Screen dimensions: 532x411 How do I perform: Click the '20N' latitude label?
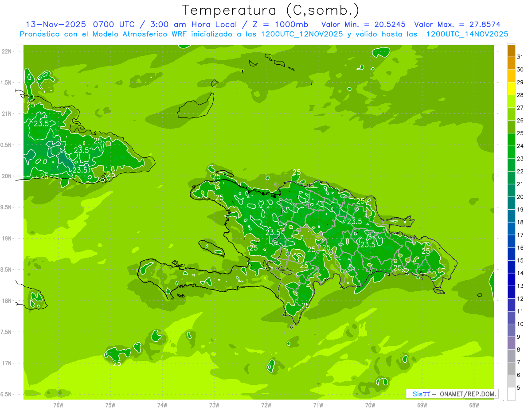tap(6, 176)
